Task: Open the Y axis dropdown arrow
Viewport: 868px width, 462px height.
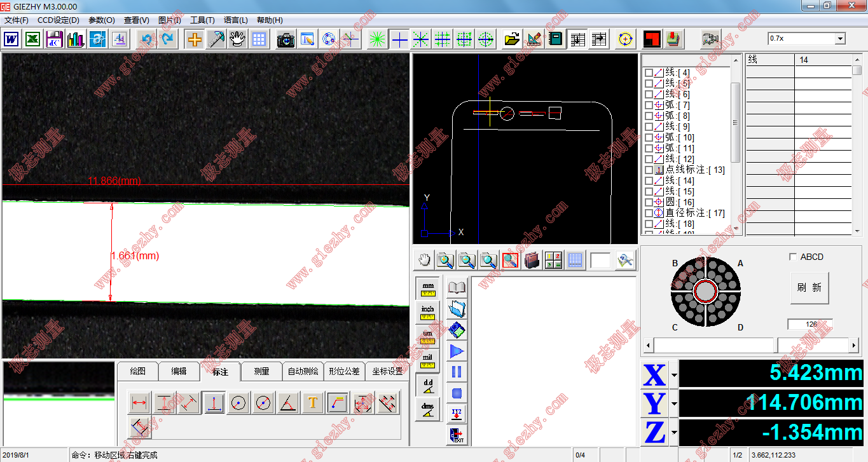Action: tap(674, 404)
